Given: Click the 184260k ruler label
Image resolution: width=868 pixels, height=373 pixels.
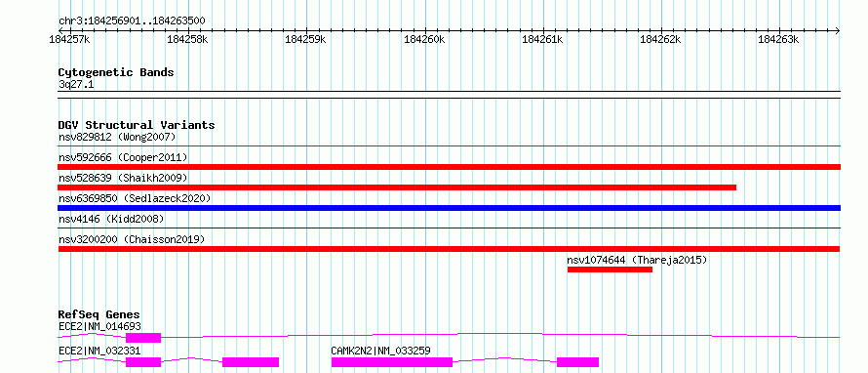Looking at the screenshot, I should (x=425, y=39).
